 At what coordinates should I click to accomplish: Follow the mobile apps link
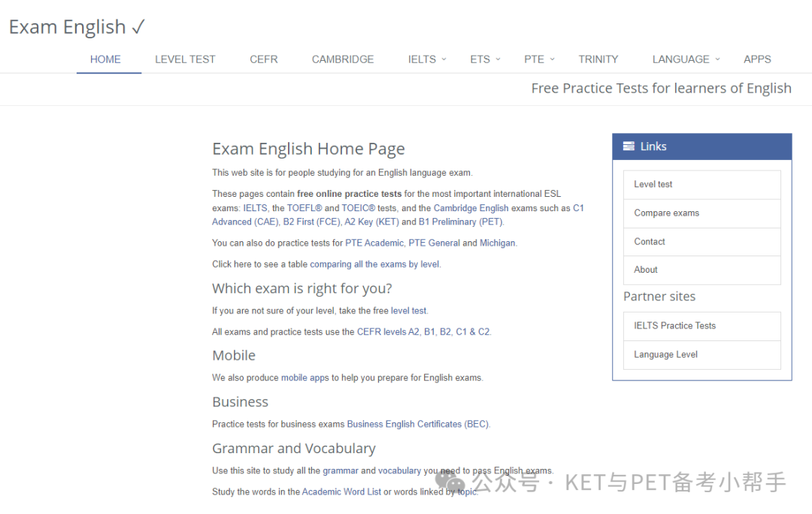[305, 378]
